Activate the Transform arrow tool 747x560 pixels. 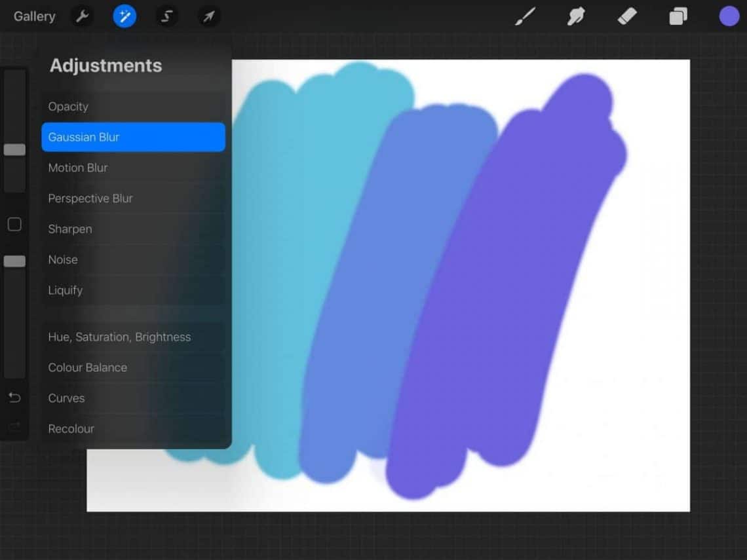[x=208, y=16]
